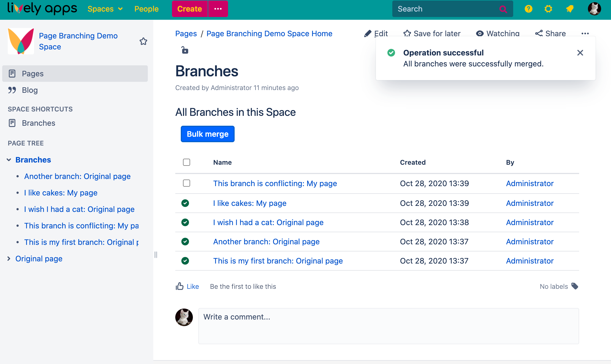Toggle the select-all header checkbox
The height and width of the screenshot is (364, 611).
point(187,162)
